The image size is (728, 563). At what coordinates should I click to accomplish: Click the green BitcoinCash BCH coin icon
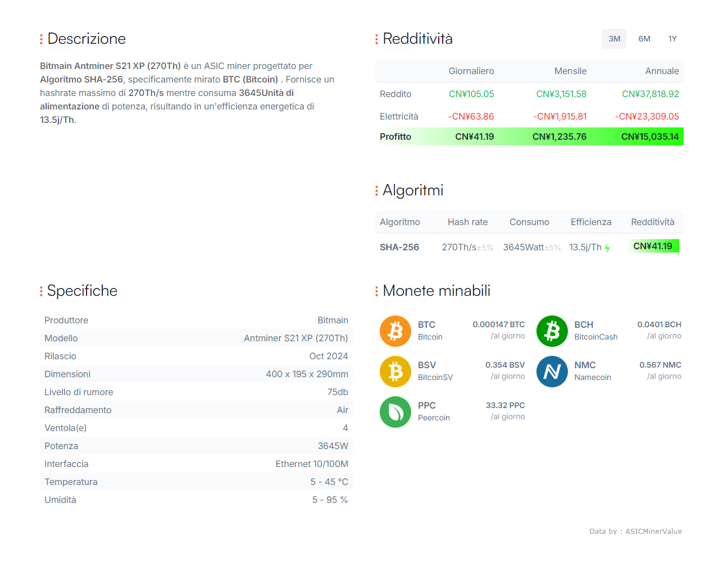point(552,331)
